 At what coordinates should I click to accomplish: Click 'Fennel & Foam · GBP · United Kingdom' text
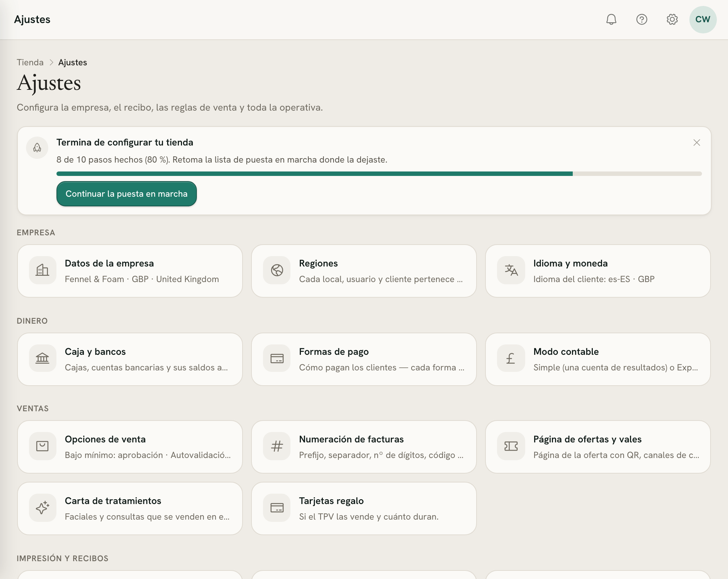(142, 279)
